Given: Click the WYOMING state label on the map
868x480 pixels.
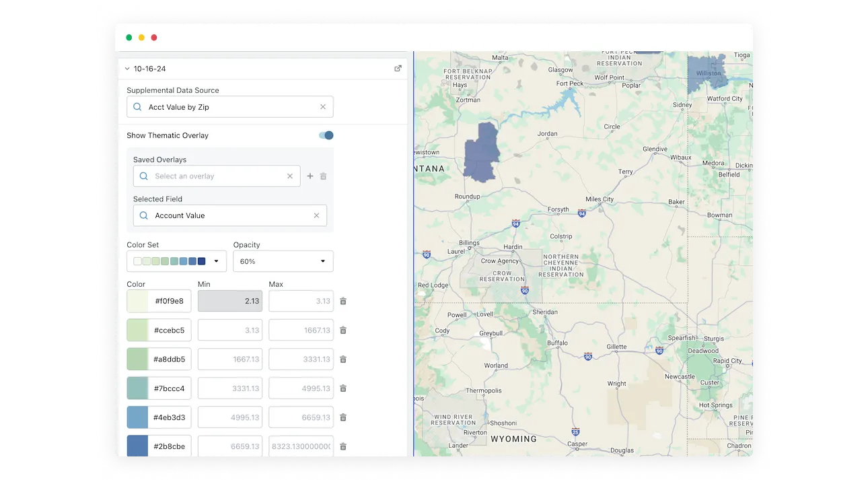Looking at the screenshot, I should (x=513, y=439).
